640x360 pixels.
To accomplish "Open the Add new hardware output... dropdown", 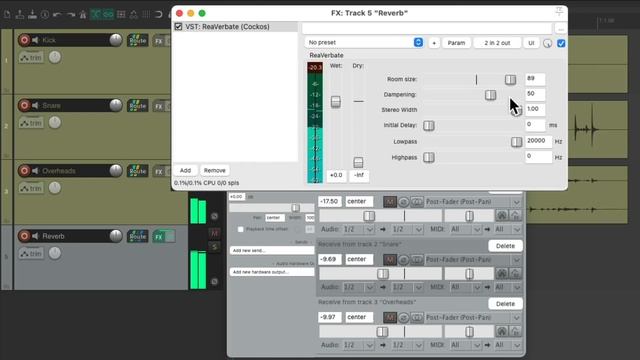I will (272, 272).
